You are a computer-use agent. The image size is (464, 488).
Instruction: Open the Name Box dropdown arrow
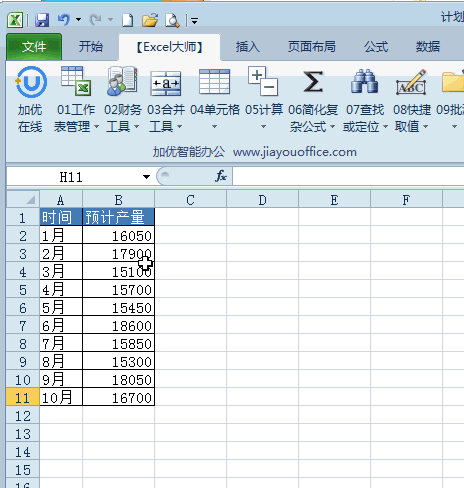146,177
